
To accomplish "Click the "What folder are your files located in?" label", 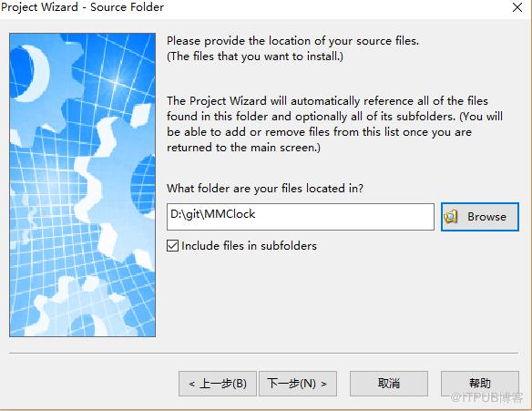I will (x=265, y=189).
